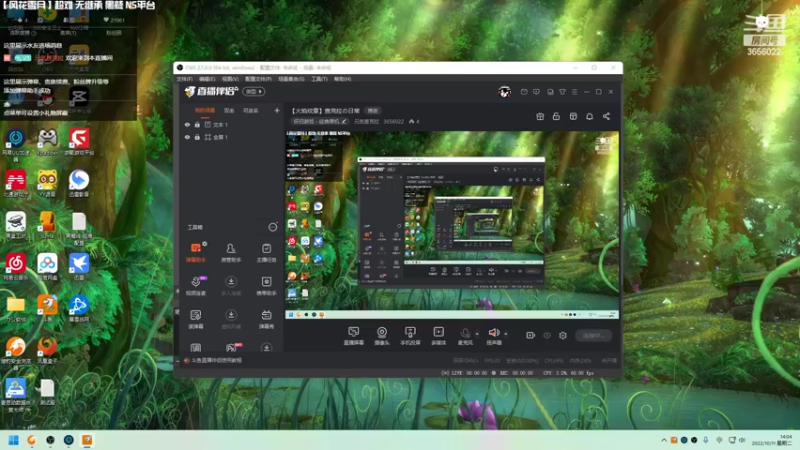
Task: Open the 办公软件 desktop folder
Action: (16, 309)
